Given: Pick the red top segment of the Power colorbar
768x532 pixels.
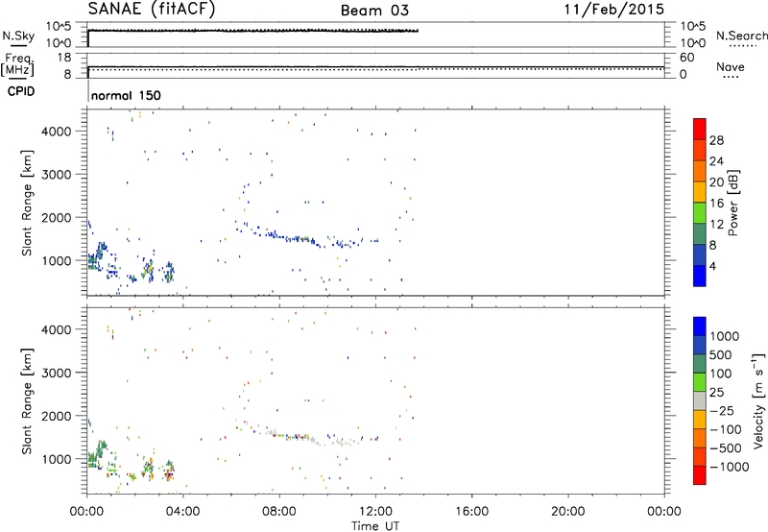Looking at the screenshot, I should (700, 129).
